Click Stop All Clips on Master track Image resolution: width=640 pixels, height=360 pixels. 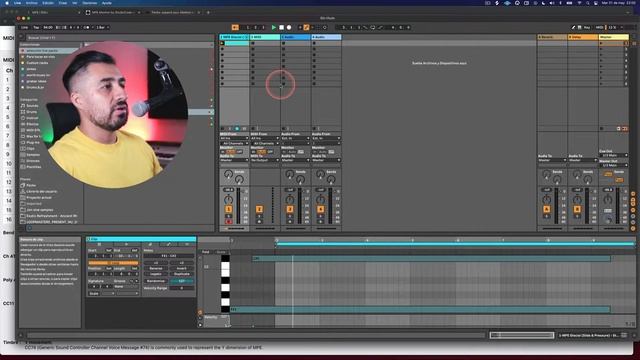pos(601,129)
